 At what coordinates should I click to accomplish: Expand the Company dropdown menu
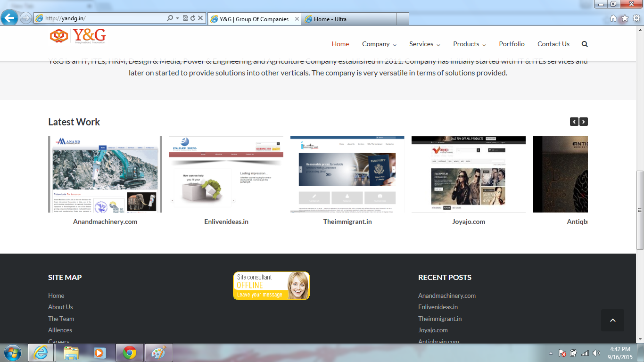click(x=379, y=44)
